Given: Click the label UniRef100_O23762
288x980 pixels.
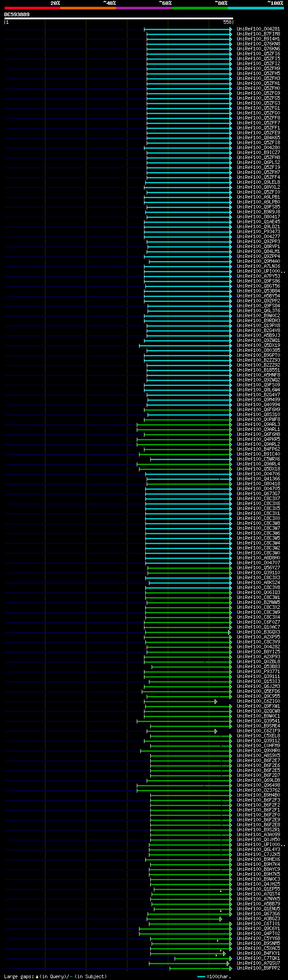Looking at the screenshot, I should [258, 790].
